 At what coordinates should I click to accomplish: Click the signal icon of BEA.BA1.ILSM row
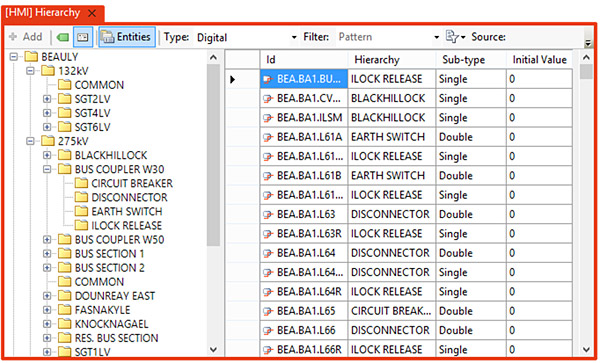(268, 118)
